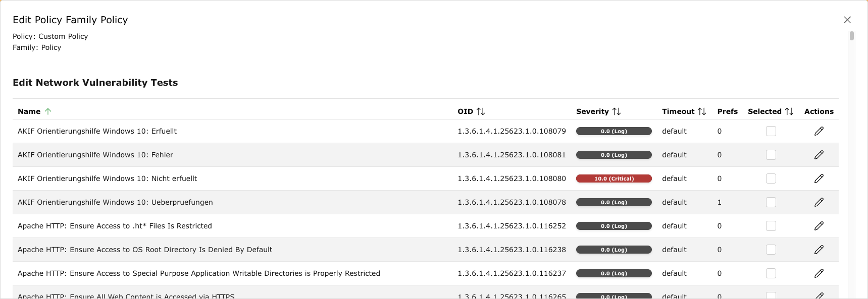Check the AKIF Ueberpruefungen selected box
This screenshot has width=868, height=299.
[x=771, y=202]
